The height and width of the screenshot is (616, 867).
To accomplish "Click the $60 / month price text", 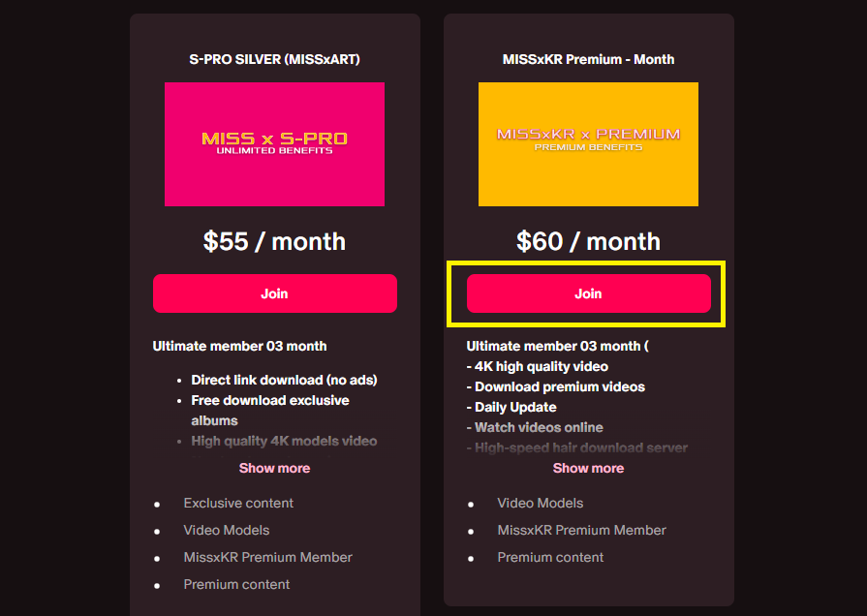I will coord(588,241).
